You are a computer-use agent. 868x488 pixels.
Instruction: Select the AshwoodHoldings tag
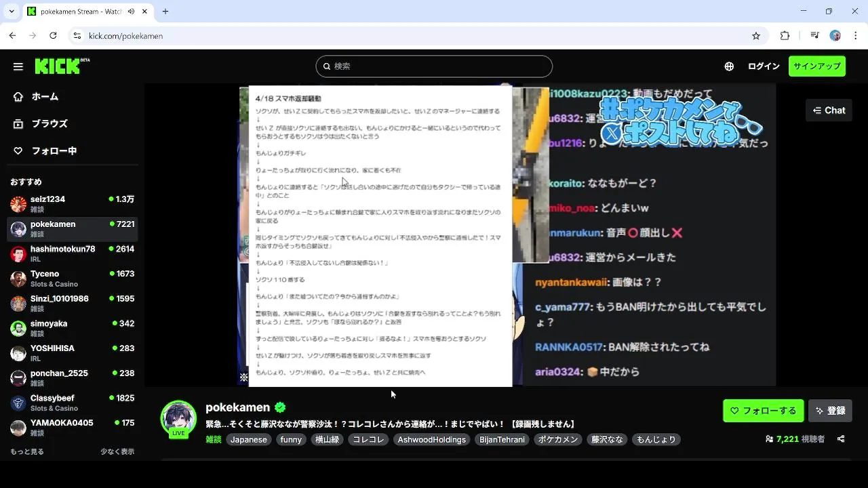432,440
